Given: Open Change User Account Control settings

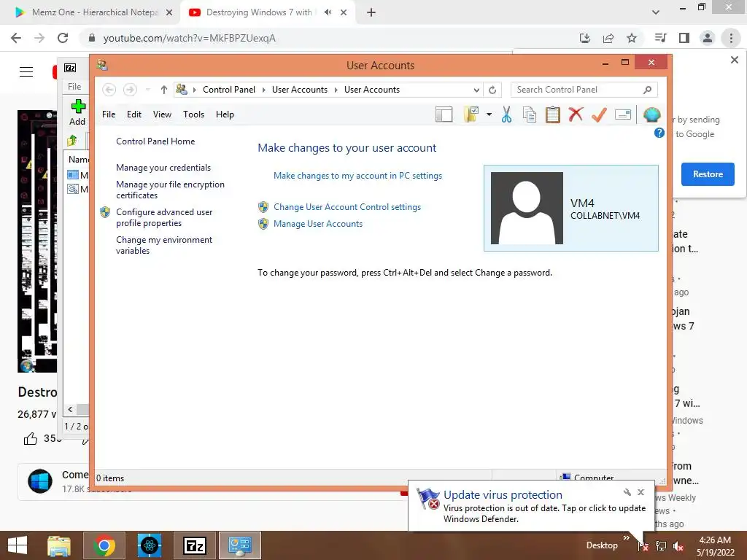Looking at the screenshot, I should (347, 207).
